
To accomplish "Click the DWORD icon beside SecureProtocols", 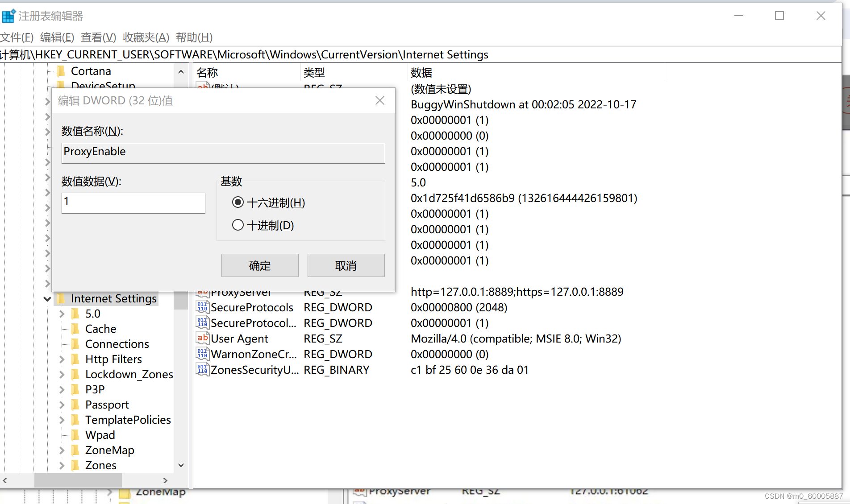I will coord(202,307).
